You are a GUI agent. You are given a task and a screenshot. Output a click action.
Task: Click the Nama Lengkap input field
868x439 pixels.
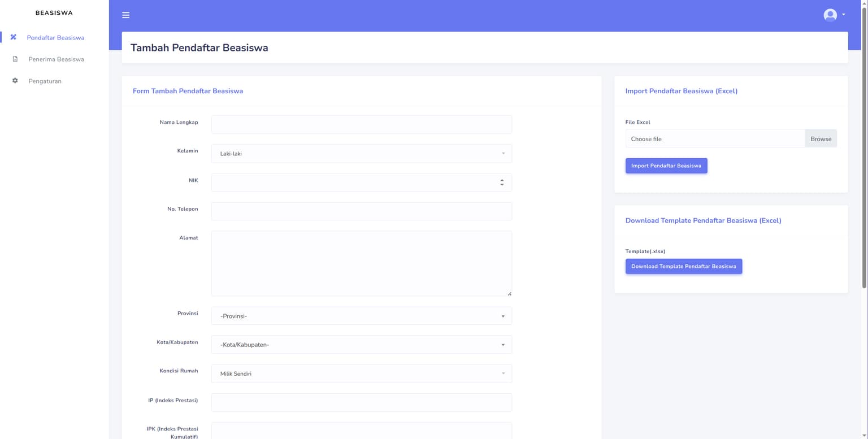361,124
